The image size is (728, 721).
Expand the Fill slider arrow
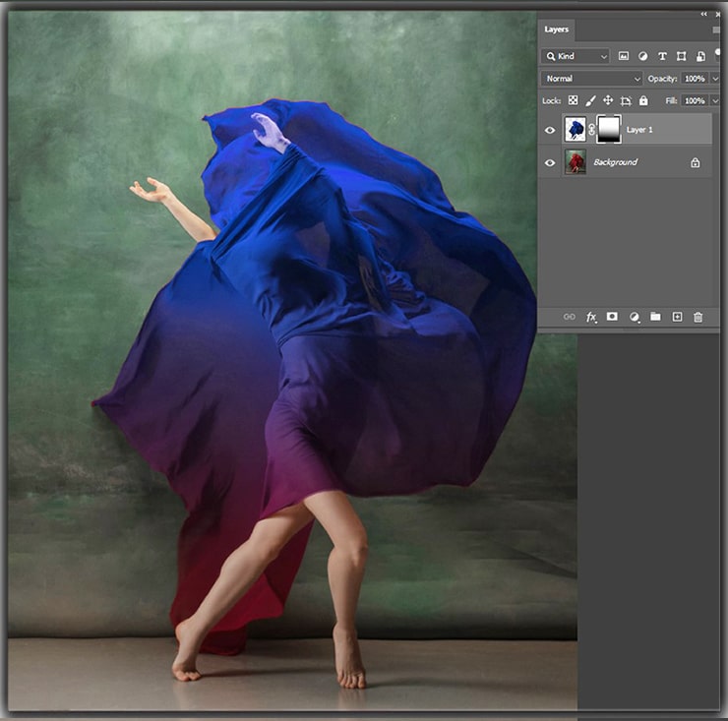(x=715, y=100)
